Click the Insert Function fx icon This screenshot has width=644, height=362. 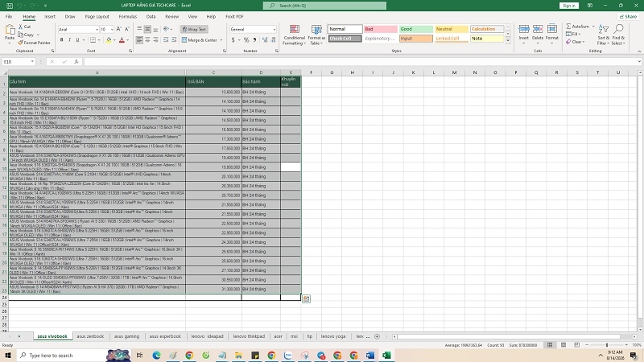point(76,62)
